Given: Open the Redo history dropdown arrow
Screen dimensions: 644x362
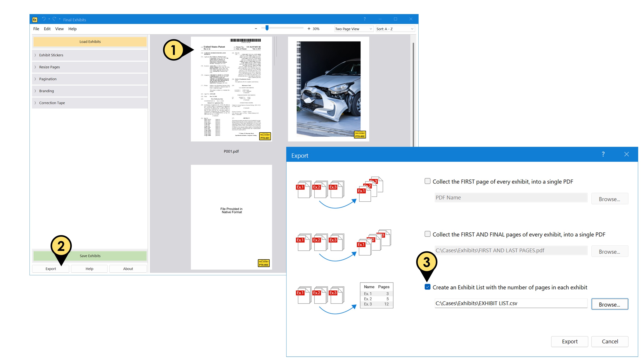Looking at the screenshot, I should [59, 19].
